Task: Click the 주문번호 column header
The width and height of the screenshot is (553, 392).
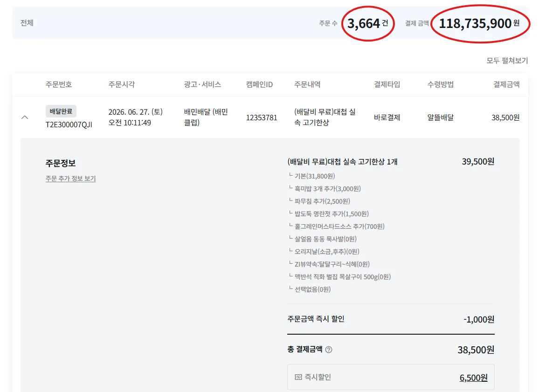Action: pos(59,84)
